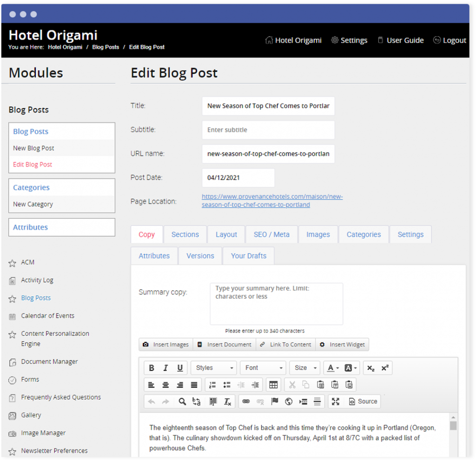Viewport: 476px width, 461px height.
Task: Switch to the Layout tab
Action: (226, 234)
